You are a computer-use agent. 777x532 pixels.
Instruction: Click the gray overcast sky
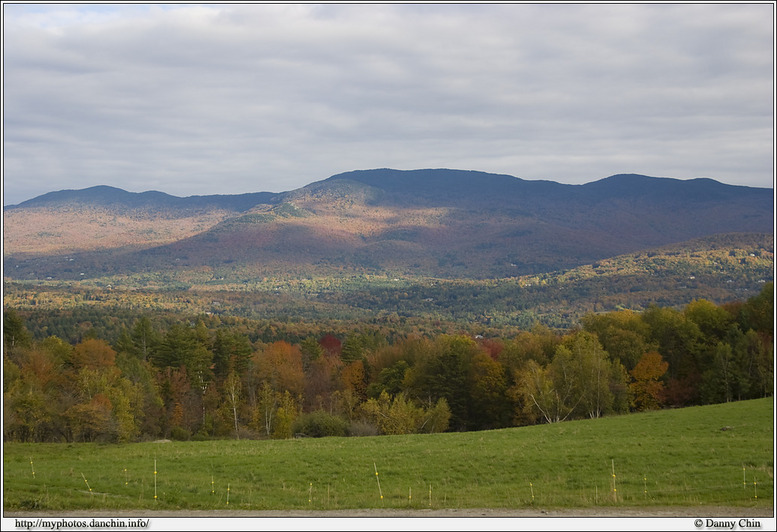(400, 90)
